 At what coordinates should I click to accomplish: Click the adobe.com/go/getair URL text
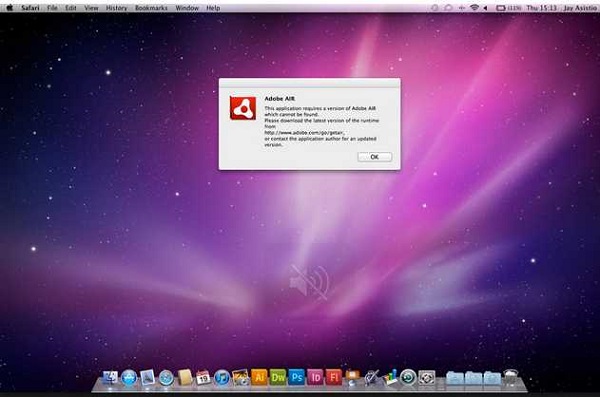[x=305, y=132]
